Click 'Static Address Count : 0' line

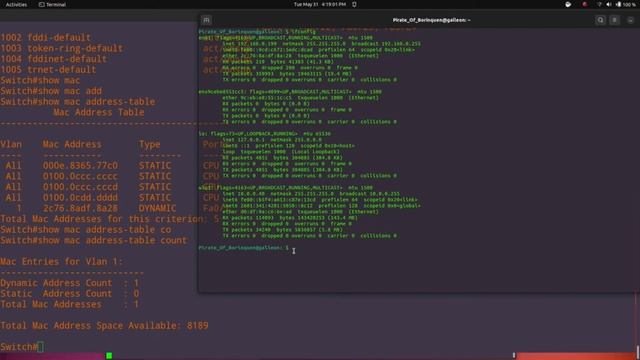coord(70,293)
